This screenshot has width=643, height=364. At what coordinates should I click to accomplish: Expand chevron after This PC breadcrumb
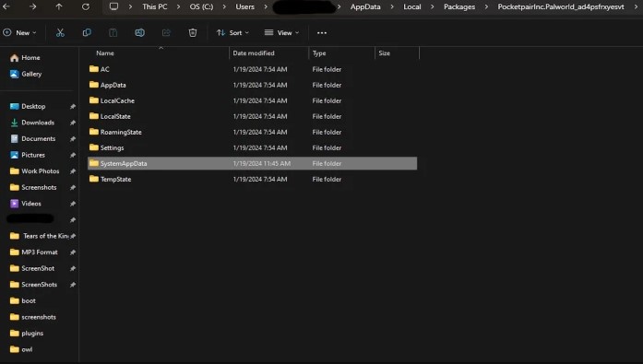point(178,7)
